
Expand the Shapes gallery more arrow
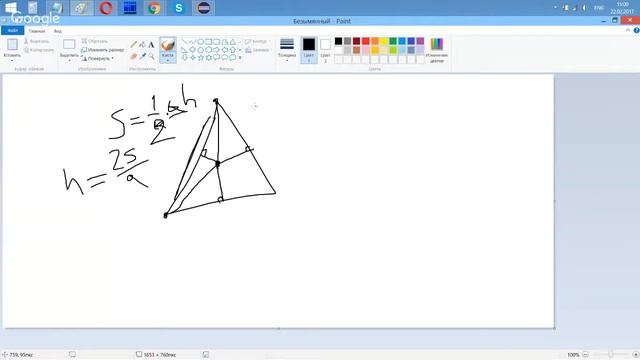tap(240, 58)
